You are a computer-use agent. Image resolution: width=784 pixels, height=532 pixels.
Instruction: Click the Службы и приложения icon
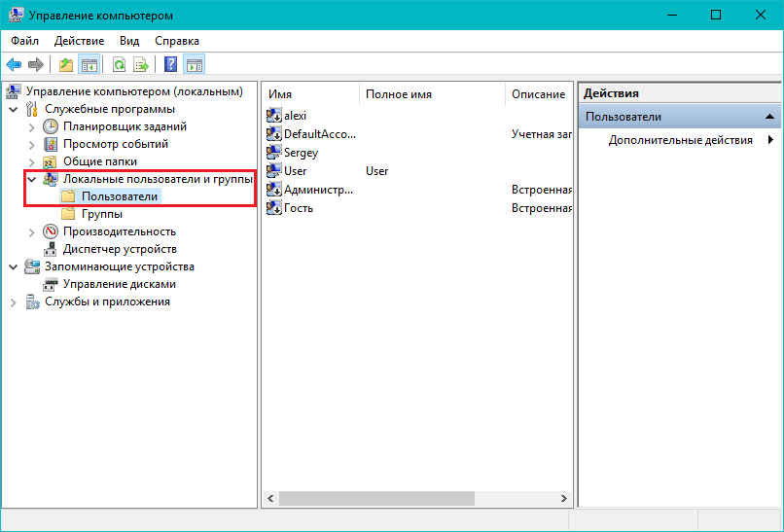32,301
